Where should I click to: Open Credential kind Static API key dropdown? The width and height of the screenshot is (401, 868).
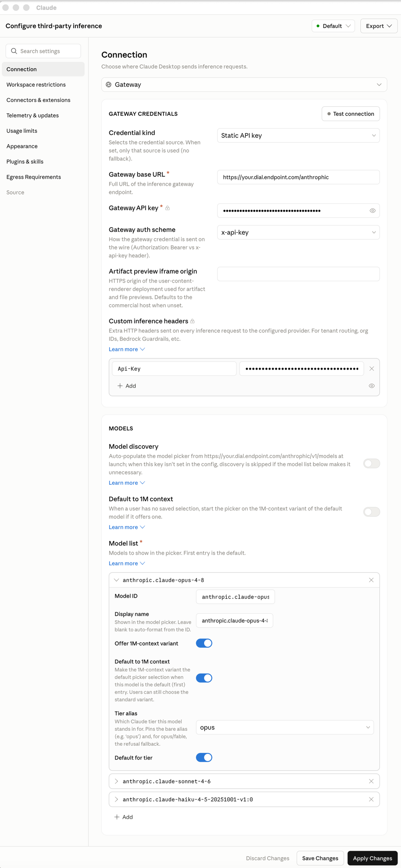tap(298, 135)
